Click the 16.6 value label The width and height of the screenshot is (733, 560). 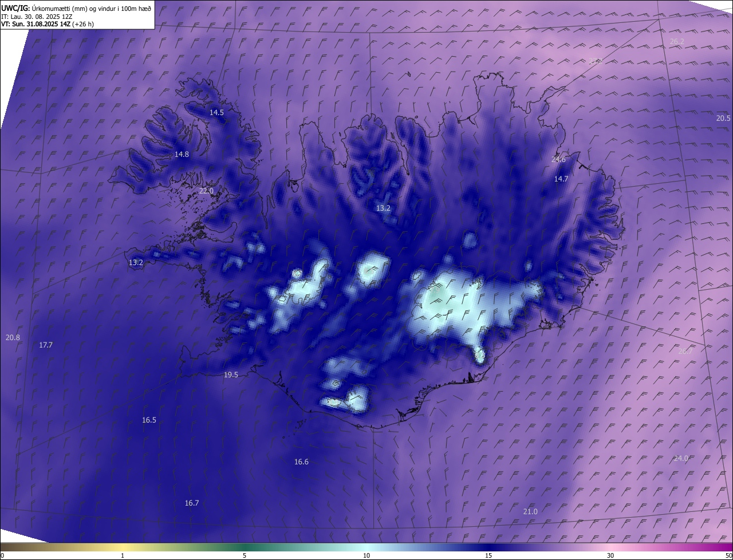(301, 462)
